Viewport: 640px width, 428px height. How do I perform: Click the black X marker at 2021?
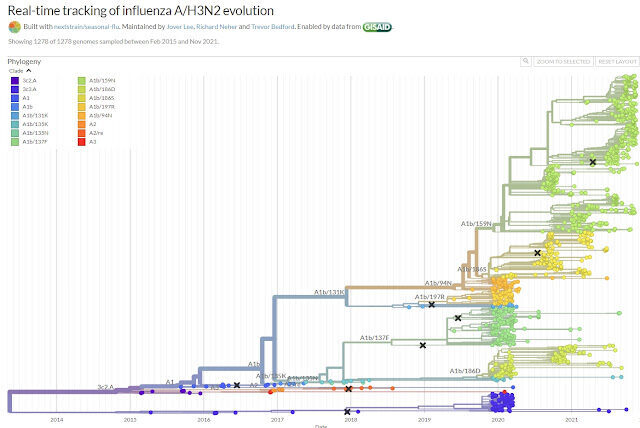point(592,162)
